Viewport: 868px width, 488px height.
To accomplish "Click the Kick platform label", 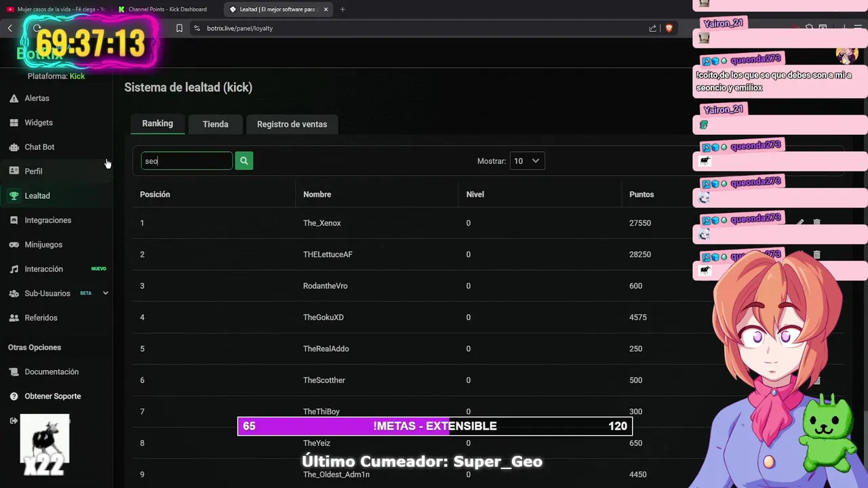I will (77, 76).
